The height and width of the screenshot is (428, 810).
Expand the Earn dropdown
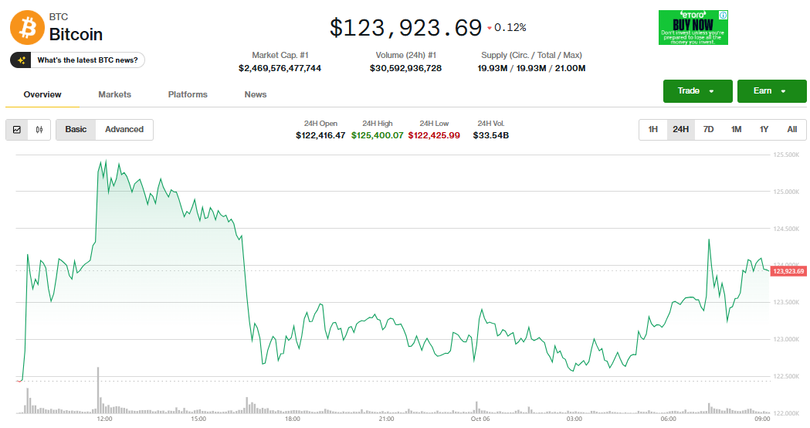coord(771,91)
